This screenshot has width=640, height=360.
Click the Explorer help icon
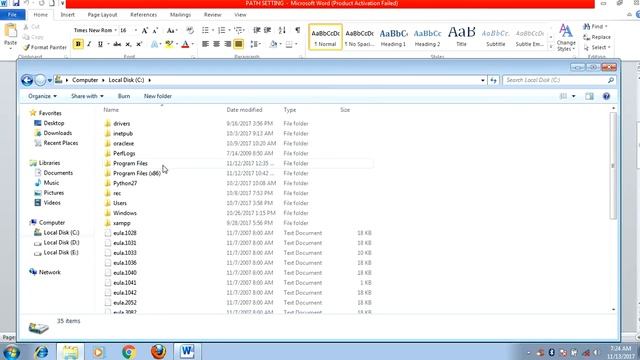tap(606, 96)
